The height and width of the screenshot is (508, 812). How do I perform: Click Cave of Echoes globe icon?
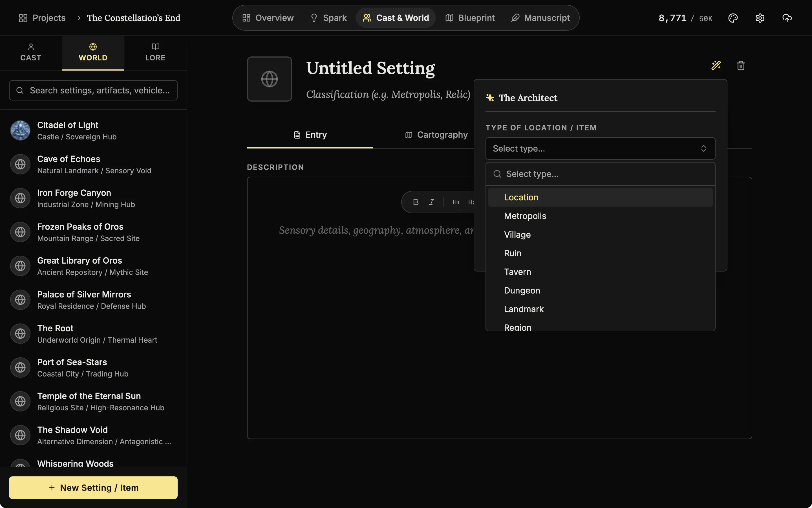[x=20, y=164]
